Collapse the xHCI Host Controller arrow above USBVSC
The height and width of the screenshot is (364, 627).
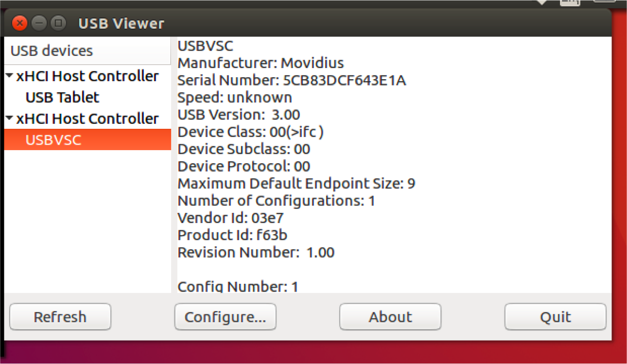click(x=10, y=119)
